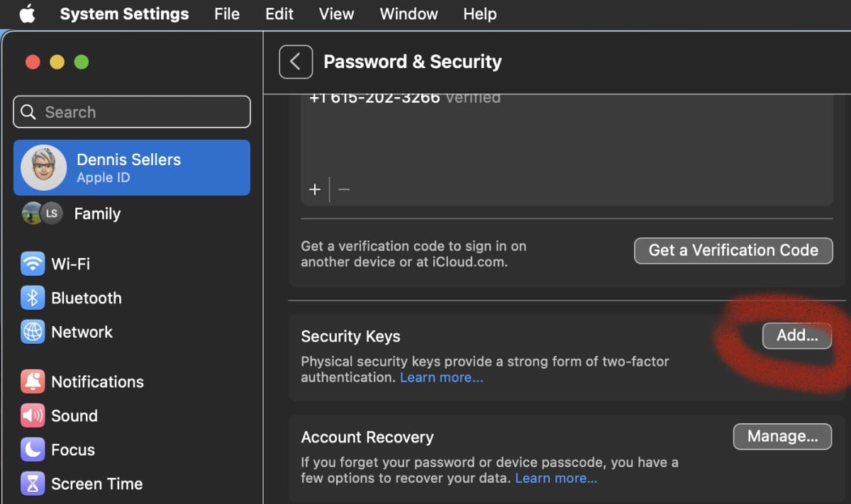851x504 pixels.
Task: Open Focus moon icon
Action: click(x=33, y=449)
